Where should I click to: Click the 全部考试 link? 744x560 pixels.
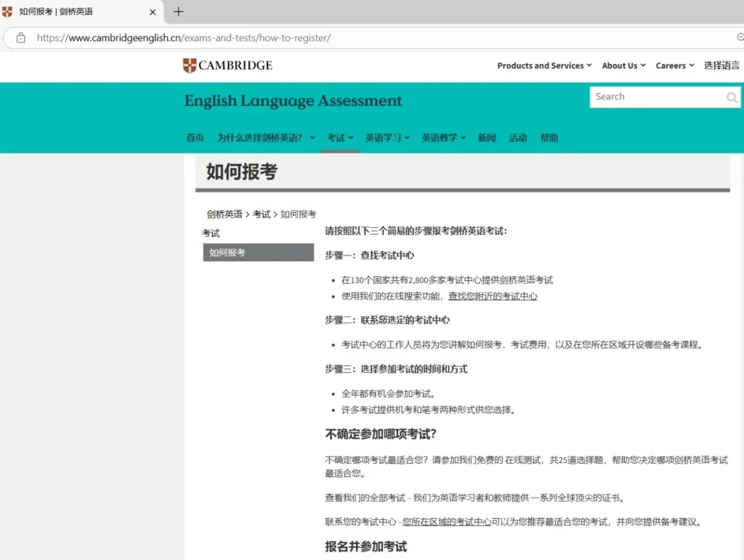coord(388,498)
